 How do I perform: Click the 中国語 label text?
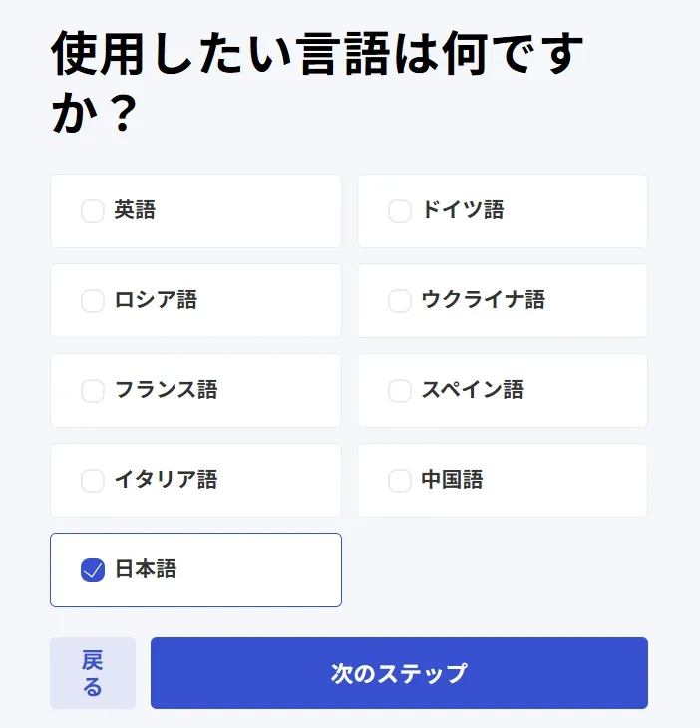coord(452,480)
